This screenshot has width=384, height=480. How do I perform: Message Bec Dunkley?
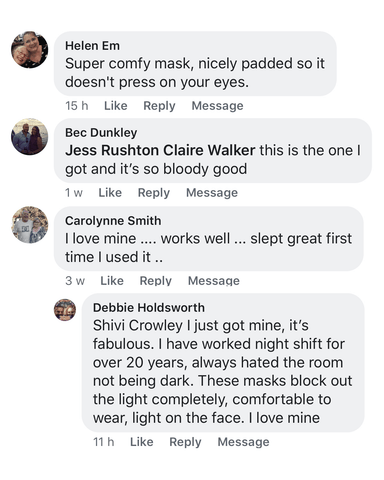(x=212, y=193)
